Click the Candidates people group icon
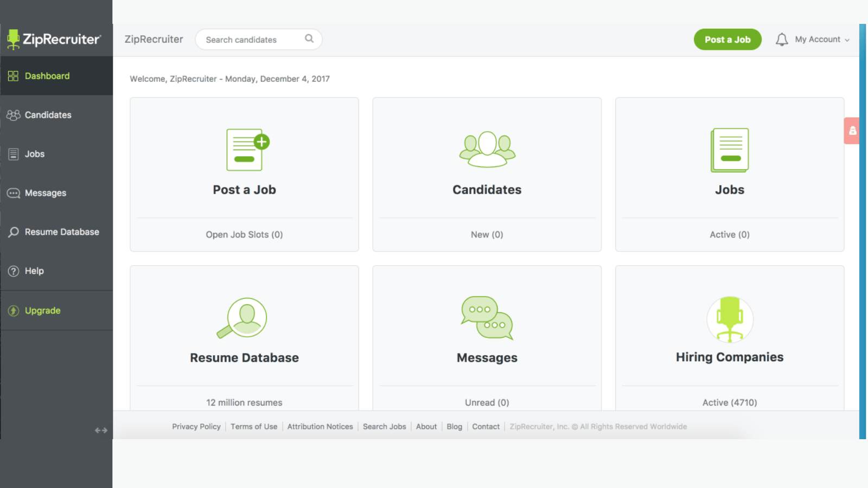Screen dimensions: 868x488 (x=487, y=149)
